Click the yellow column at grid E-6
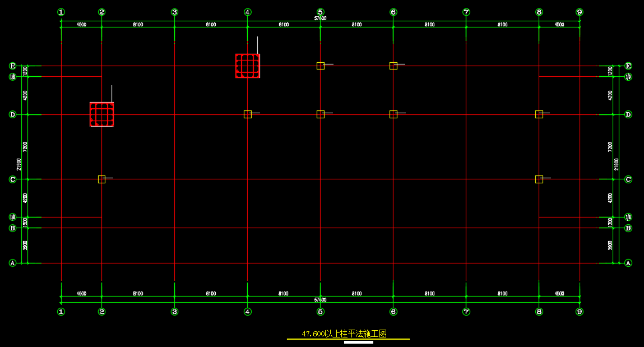The width and height of the screenshot is (644, 347). pos(393,66)
